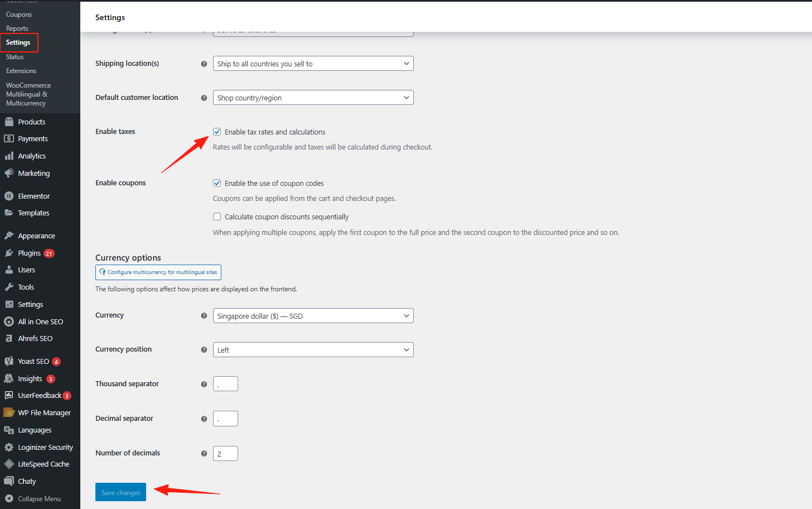812x509 pixels.
Task: Click the Products icon in sidebar
Action: pos(9,122)
